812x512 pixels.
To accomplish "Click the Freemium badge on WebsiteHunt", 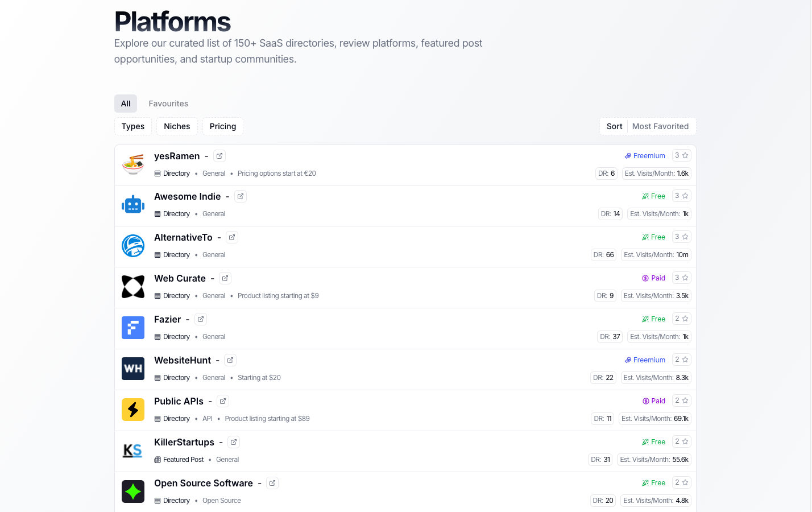I will [645, 360].
